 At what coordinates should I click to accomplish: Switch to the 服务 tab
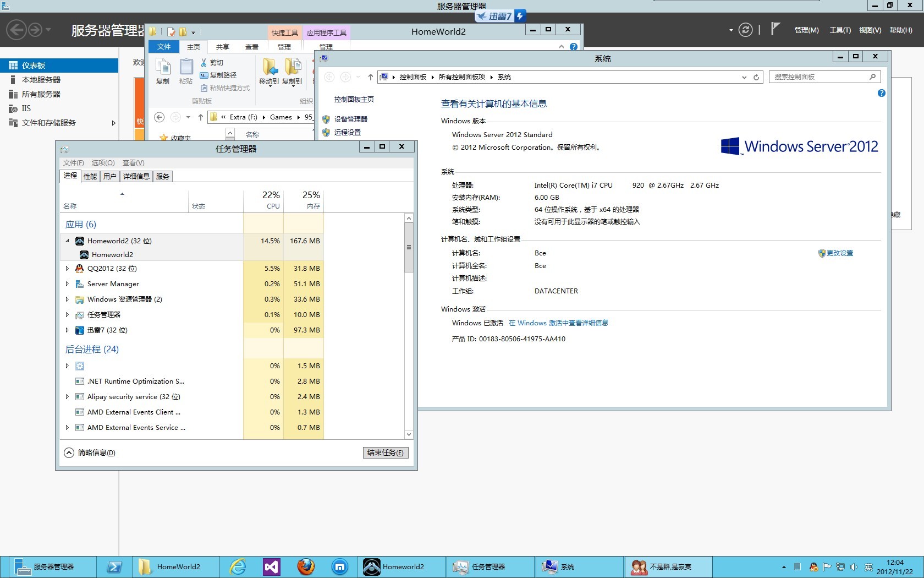click(x=163, y=176)
